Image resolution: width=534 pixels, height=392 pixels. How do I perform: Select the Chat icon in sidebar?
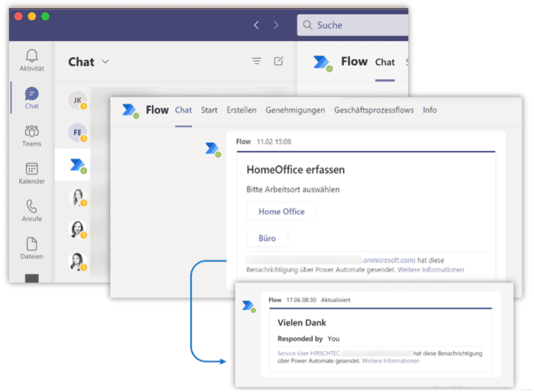(31, 95)
